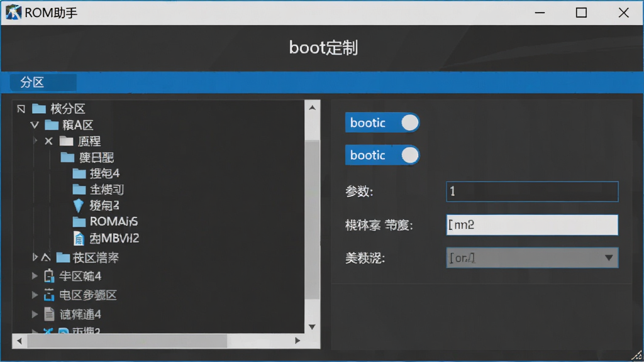The width and height of the screenshot is (644, 362).
Task: Click the vertical scrollbar up arrow
Action: tap(312, 108)
